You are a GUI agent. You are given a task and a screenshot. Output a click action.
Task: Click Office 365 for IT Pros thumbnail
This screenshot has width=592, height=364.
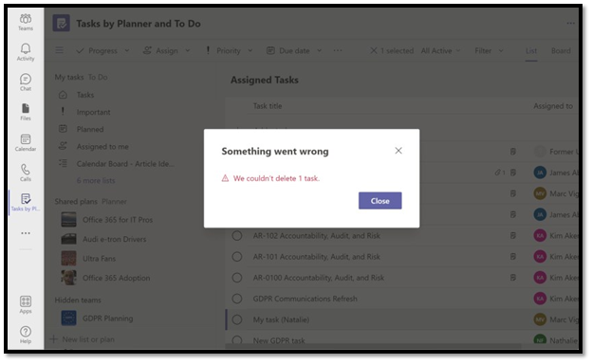tap(68, 220)
